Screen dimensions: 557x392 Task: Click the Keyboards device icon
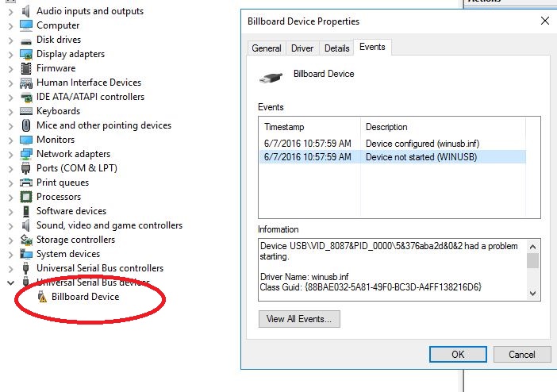coord(26,111)
